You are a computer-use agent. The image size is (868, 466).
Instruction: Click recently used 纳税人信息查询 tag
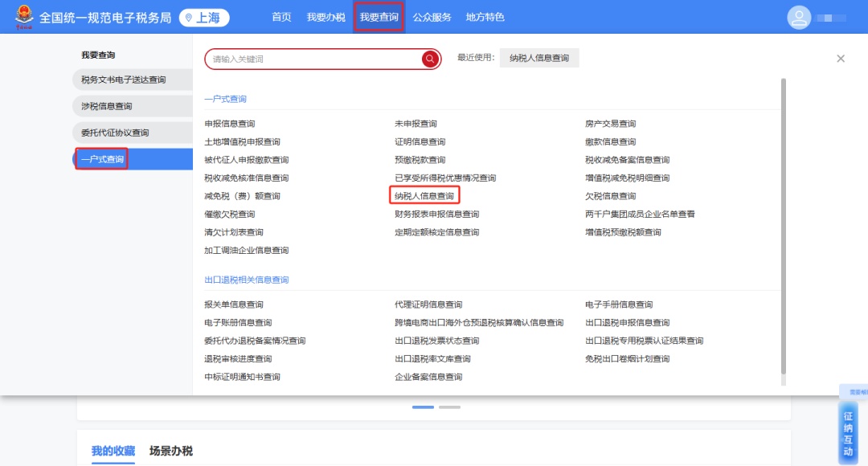coord(538,58)
